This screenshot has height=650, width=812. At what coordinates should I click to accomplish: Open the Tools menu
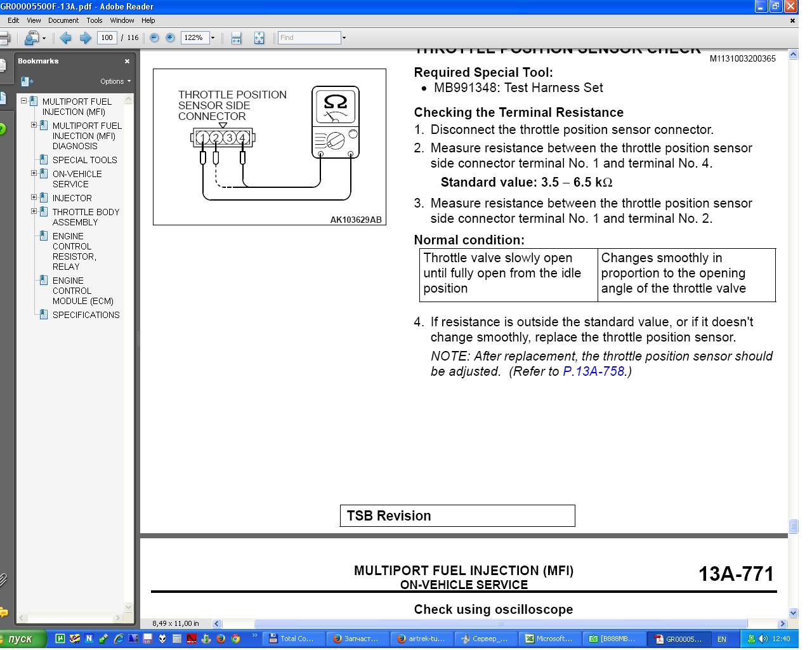click(94, 20)
